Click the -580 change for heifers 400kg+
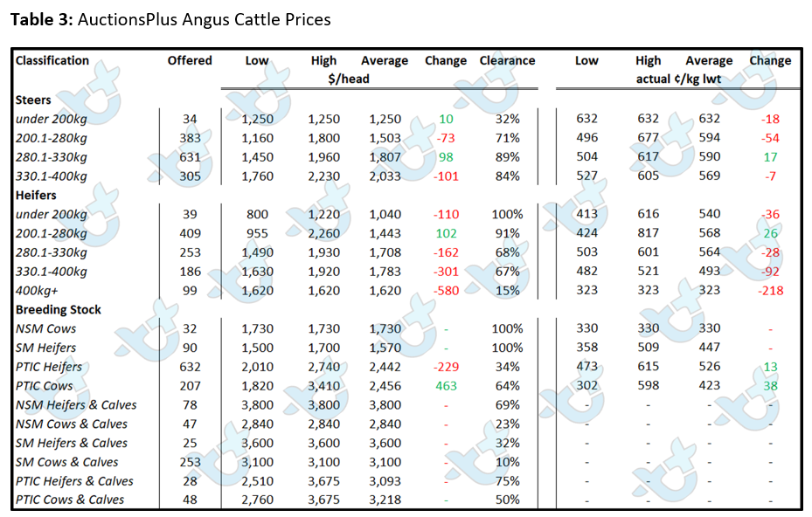Image resolution: width=812 pixels, height=517 pixels. tap(446, 290)
